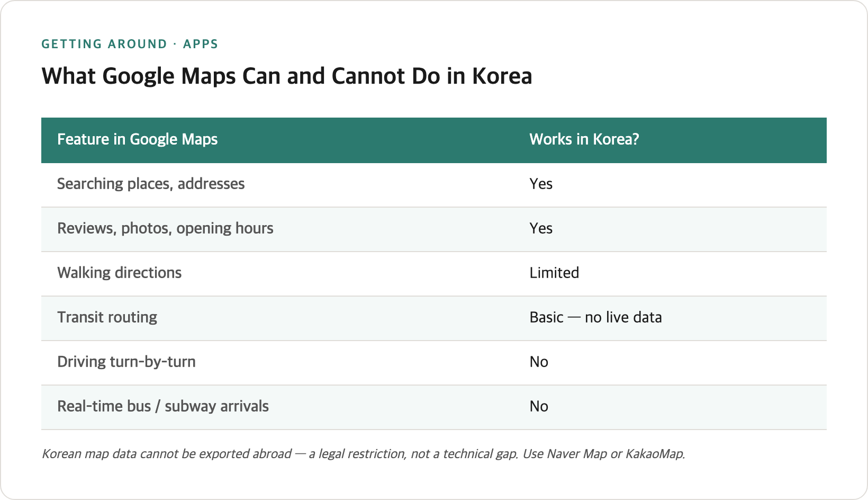Screen dimensions: 868x500
Task: Click 'Yes' in the Reviews, photos row
Action: coord(541,228)
